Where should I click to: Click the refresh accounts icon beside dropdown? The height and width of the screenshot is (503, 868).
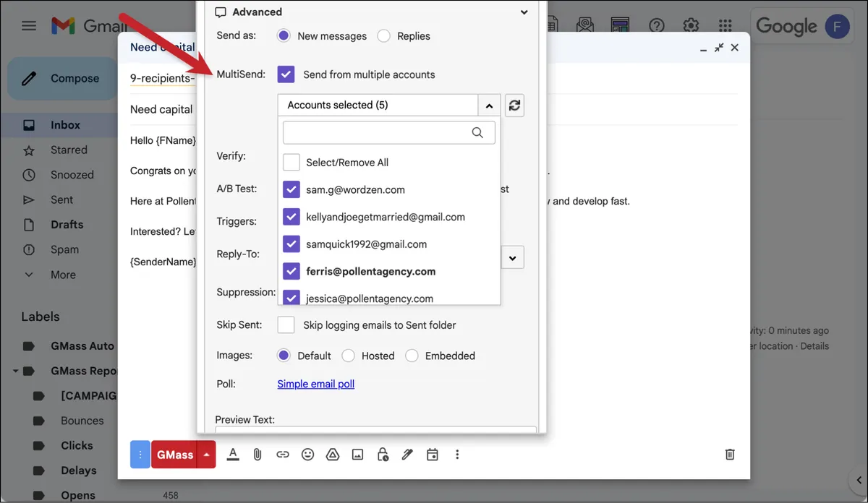coord(514,106)
